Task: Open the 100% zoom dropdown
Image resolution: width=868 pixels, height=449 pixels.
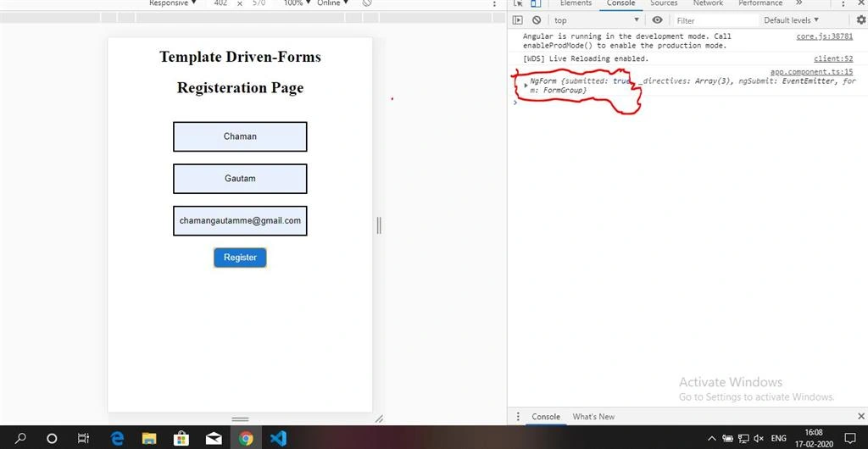Action: pos(297,3)
